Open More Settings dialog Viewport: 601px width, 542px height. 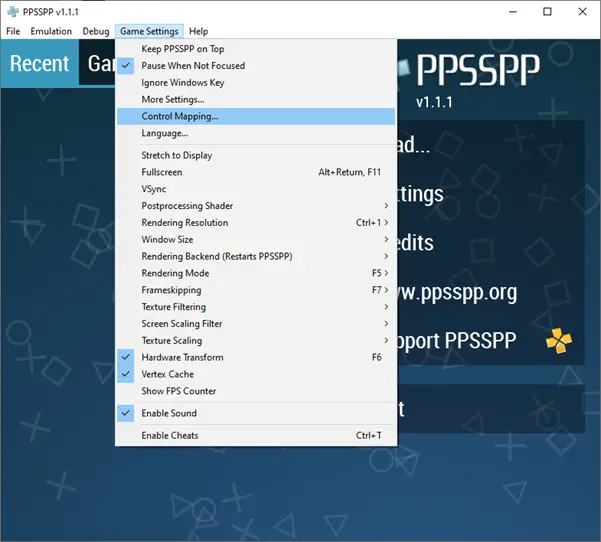coord(256,99)
